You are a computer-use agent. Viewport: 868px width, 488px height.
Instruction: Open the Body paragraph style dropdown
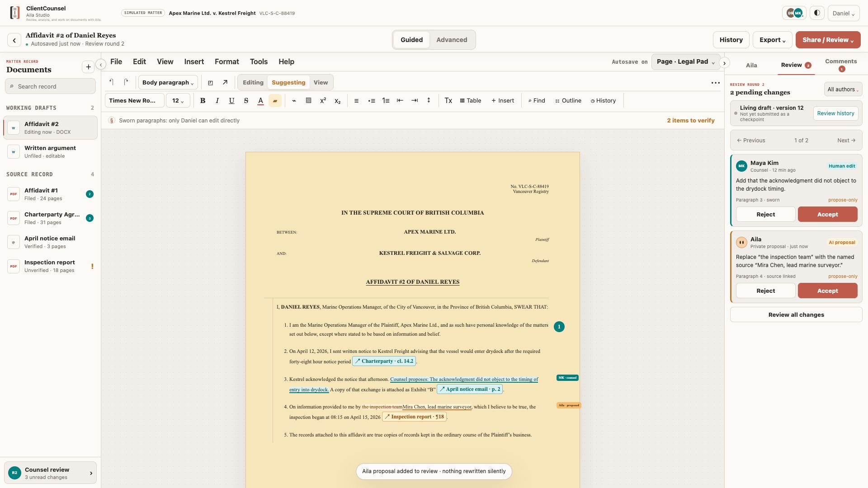[168, 83]
